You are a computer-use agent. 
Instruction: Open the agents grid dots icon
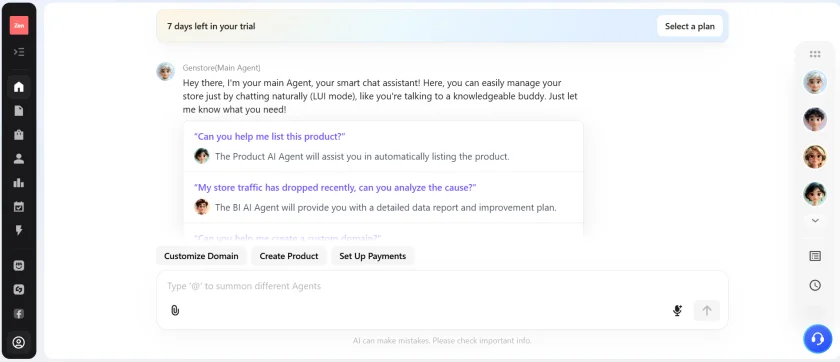click(815, 54)
